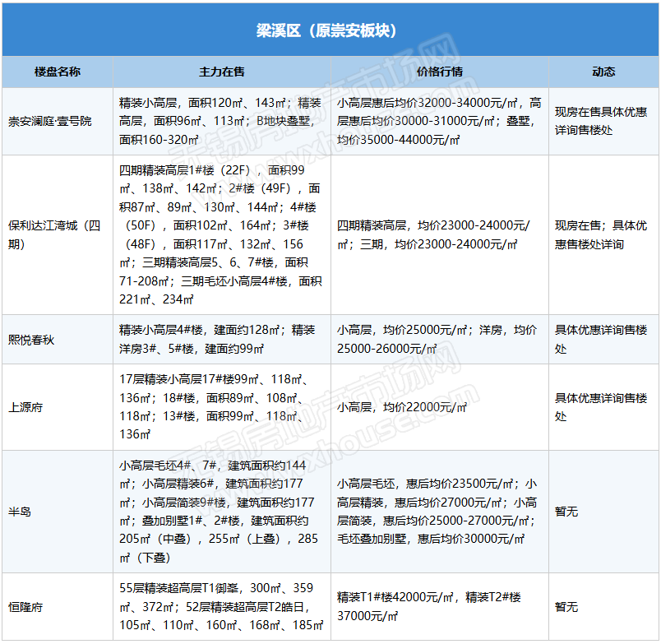661x644 pixels.
Task: Click the 主力在售 column header
Action: tap(222, 72)
